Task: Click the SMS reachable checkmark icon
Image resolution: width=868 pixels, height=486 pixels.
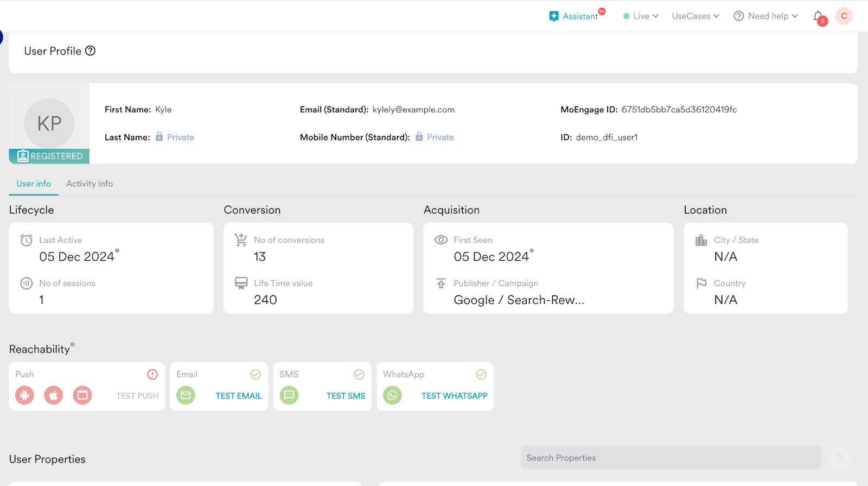Action: [359, 374]
